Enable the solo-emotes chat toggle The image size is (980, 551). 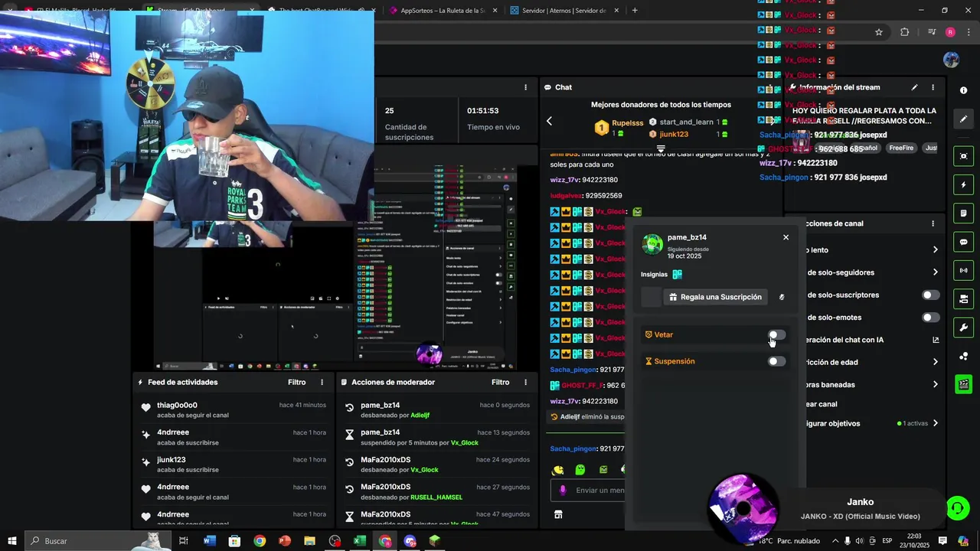[x=930, y=318]
